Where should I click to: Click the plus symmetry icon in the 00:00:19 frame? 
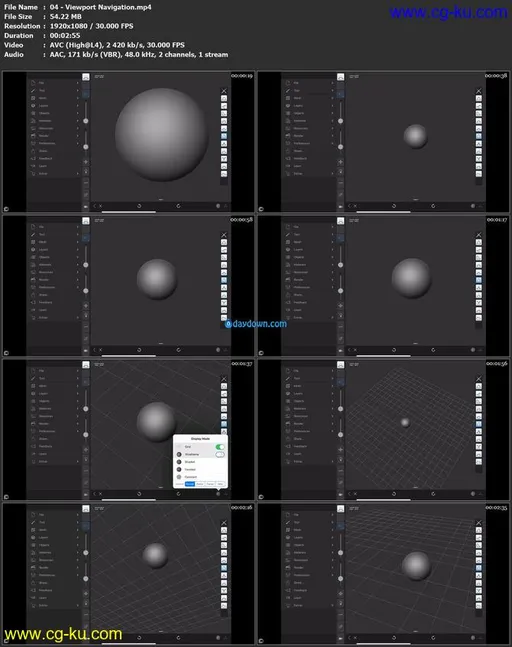click(86, 162)
